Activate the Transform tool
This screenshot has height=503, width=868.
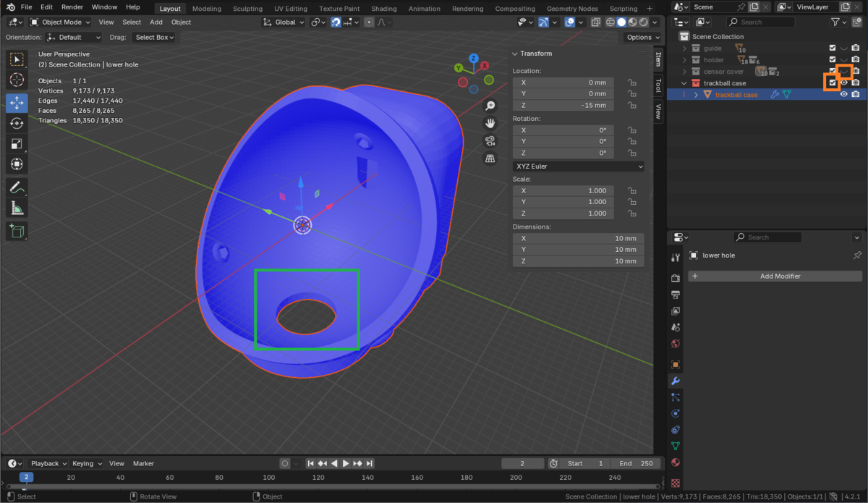click(x=17, y=166)
